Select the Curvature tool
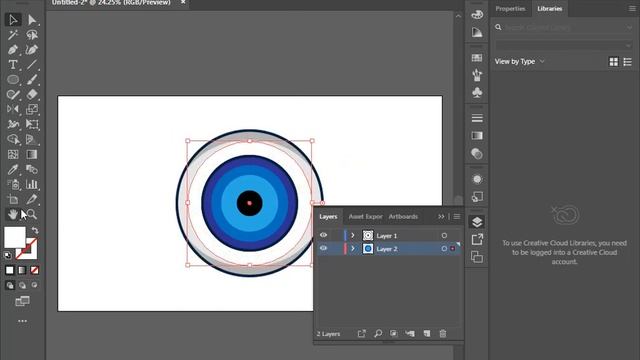This screenshot has height=360, width=640. click(32, 50)
